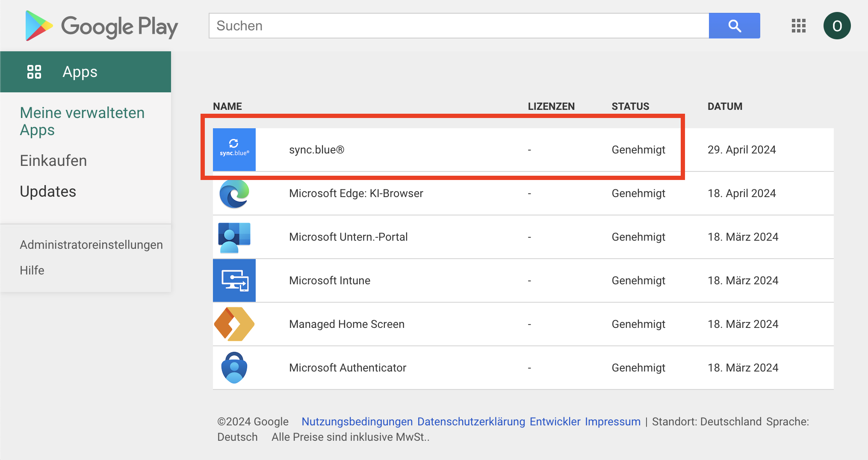
Task: Click the license dash in Untern.-Portal row
Action: 529,237
